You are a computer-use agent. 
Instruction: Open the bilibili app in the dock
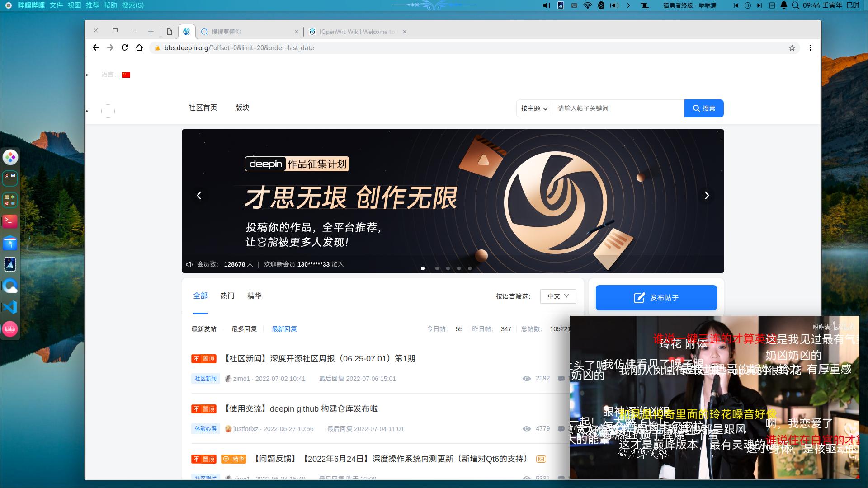point(10,328)
